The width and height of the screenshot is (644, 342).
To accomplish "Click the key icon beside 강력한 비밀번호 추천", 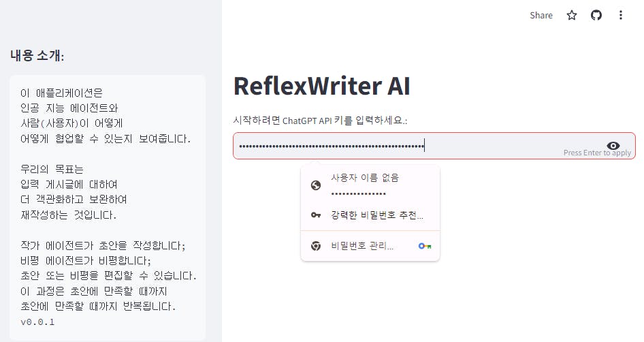I will pyautogui.click(x=316, y=215).
